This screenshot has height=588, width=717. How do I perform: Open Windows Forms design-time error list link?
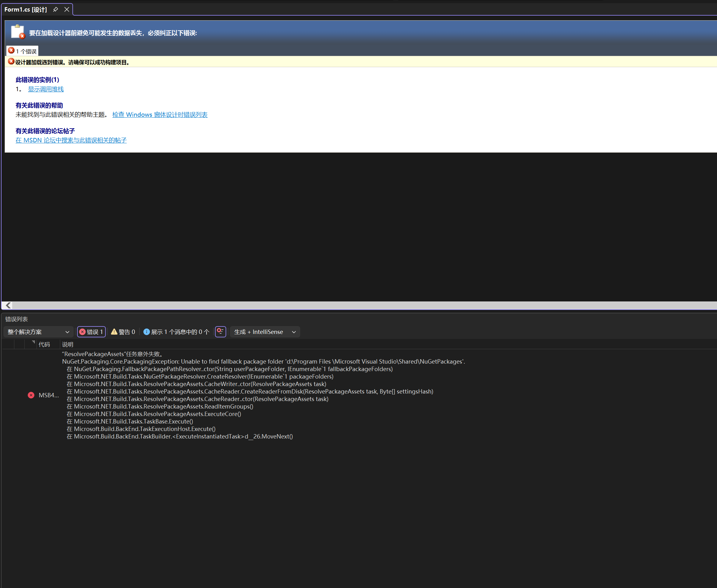160,115
